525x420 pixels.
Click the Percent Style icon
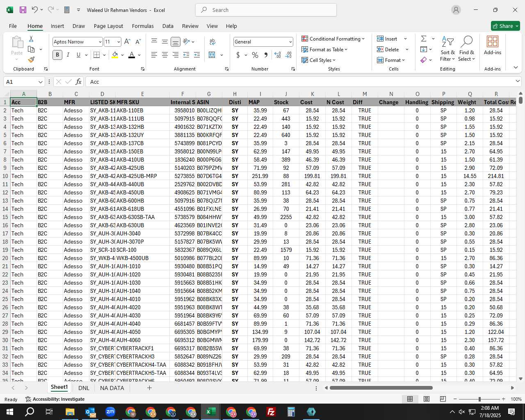[x=255, y=55]
